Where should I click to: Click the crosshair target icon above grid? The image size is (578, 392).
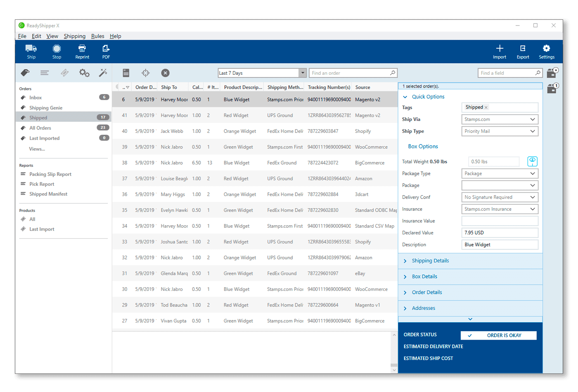[x=146, y=73]
